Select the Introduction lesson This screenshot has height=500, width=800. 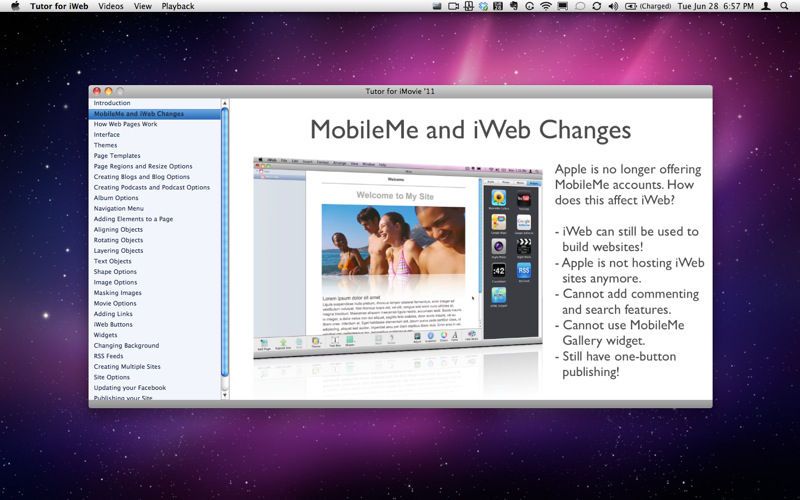tap(155, 103)
